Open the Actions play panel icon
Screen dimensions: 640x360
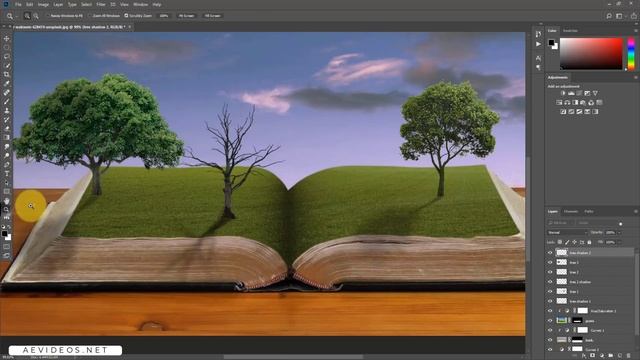pos(538,44)
